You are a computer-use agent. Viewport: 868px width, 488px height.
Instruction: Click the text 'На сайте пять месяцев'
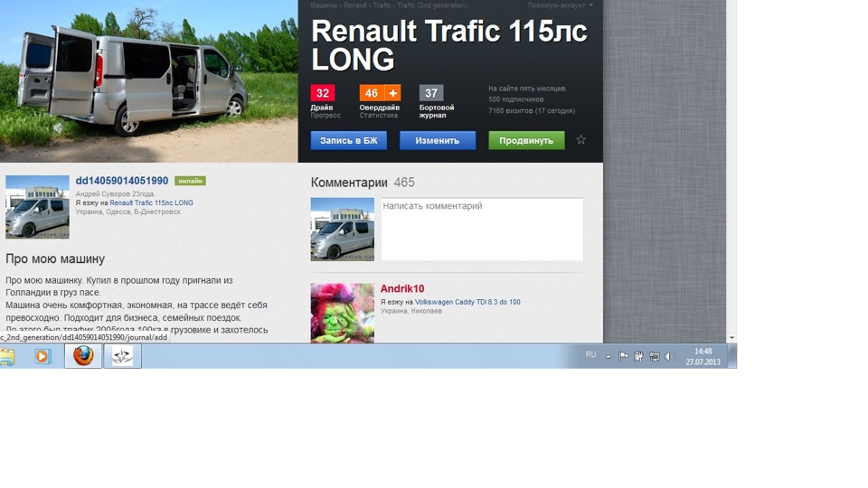[x=526, y=89]
